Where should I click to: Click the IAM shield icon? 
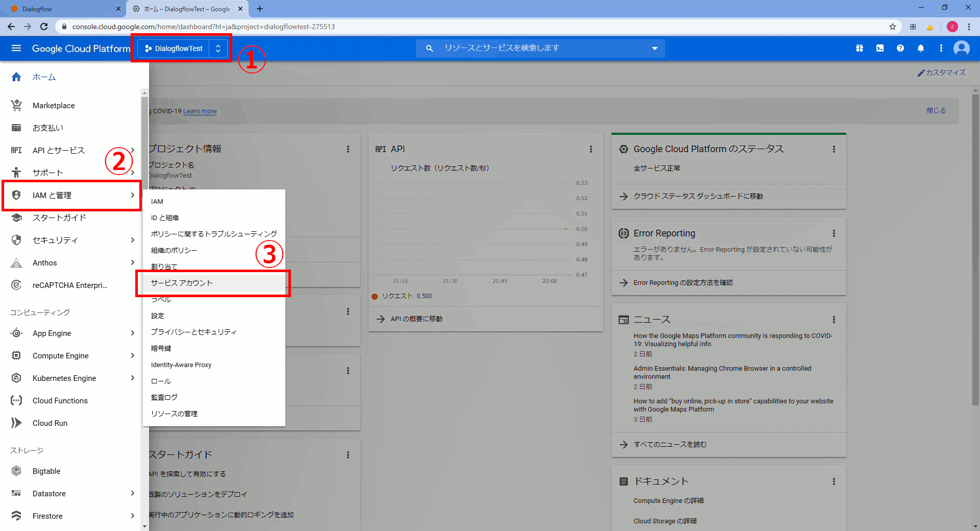point(16,195)
